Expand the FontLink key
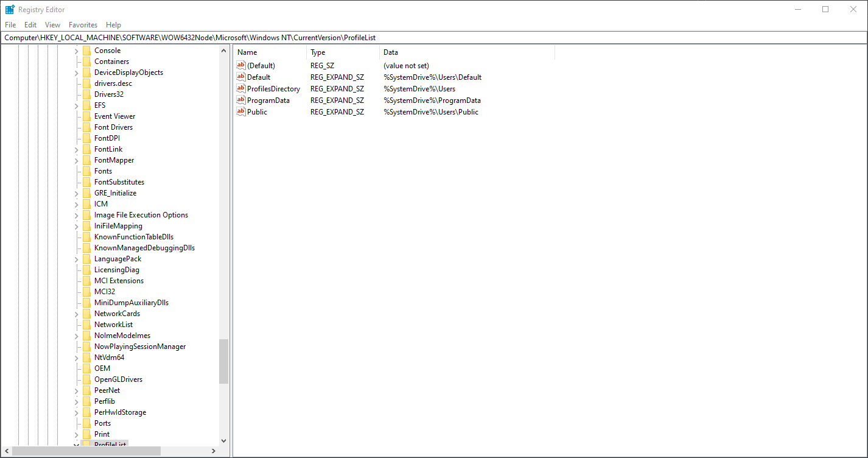The width and height of the screenshot is (868, 458). point(77,149)
